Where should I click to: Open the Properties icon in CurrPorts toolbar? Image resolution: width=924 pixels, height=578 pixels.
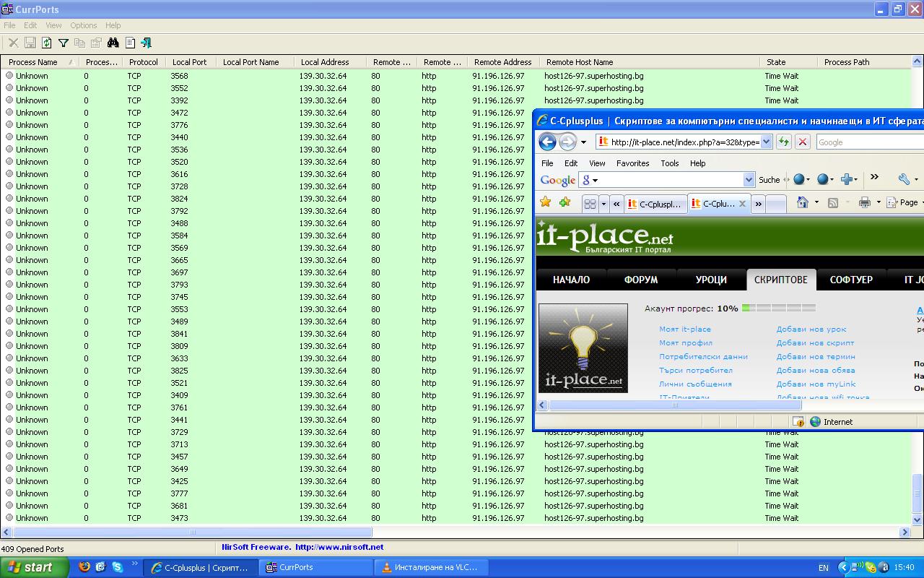point(96,43)
